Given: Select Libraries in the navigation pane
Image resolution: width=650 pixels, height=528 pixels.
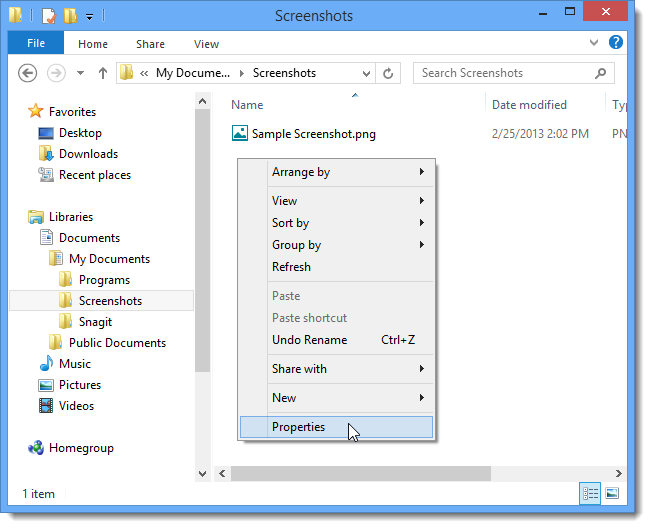Looking at the screenshot, I should point(71,217).
